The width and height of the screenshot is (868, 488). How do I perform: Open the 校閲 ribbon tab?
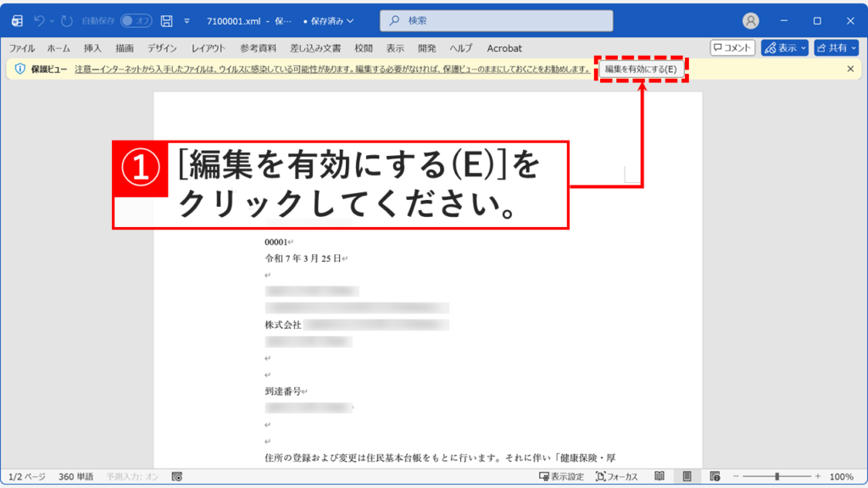click(x=363, y=48)
